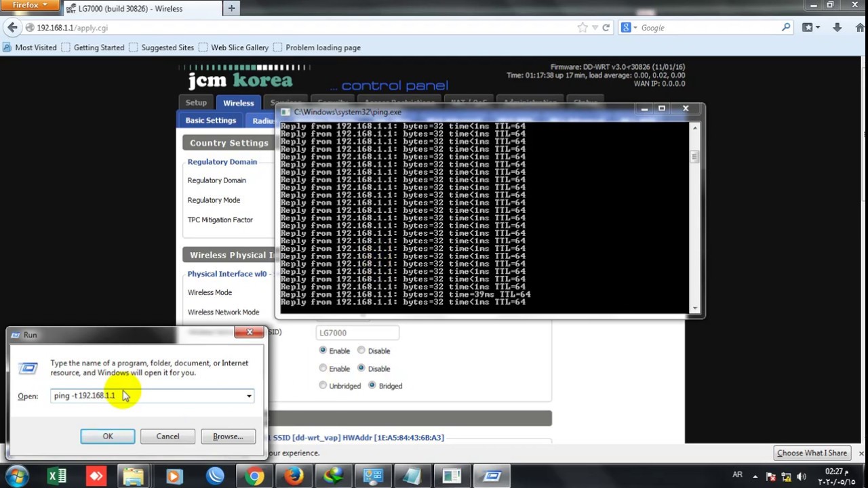Activate the Run dialog taskbar button

[x=492, y=476]
